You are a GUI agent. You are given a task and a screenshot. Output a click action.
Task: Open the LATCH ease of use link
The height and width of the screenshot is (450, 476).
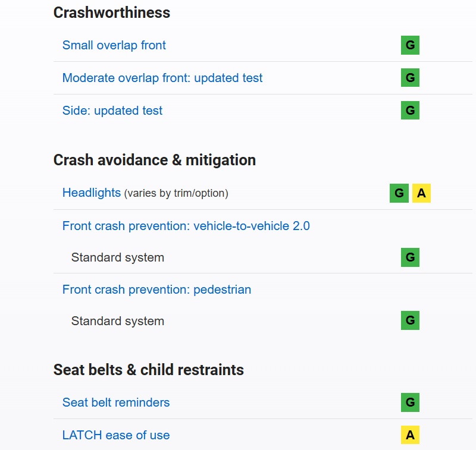pos(116,435)
